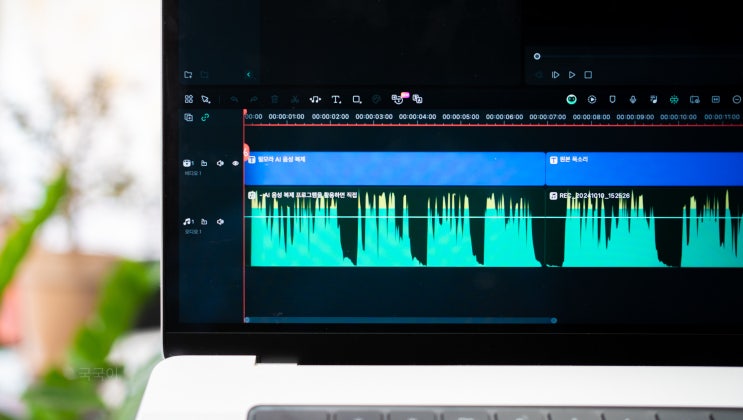Click the translate audio icon beside the badge
This screenshot has height=420, width=743.
click(x=417, y=99)
